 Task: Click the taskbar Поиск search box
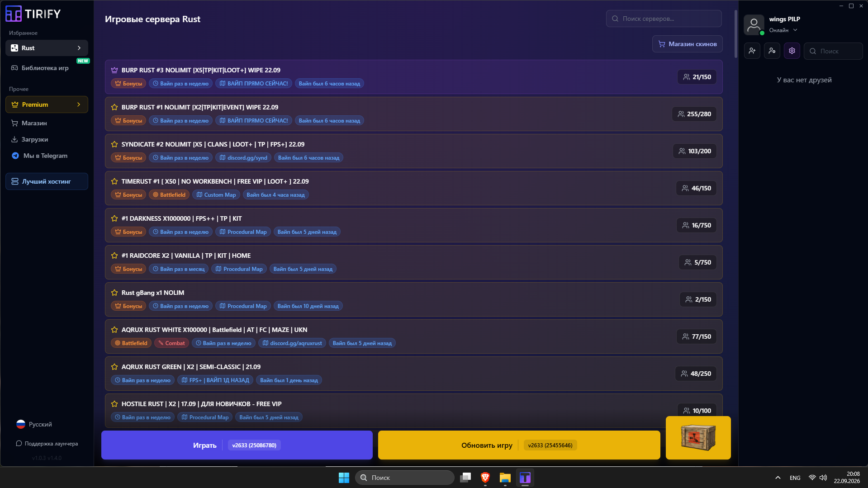(405, 478)
